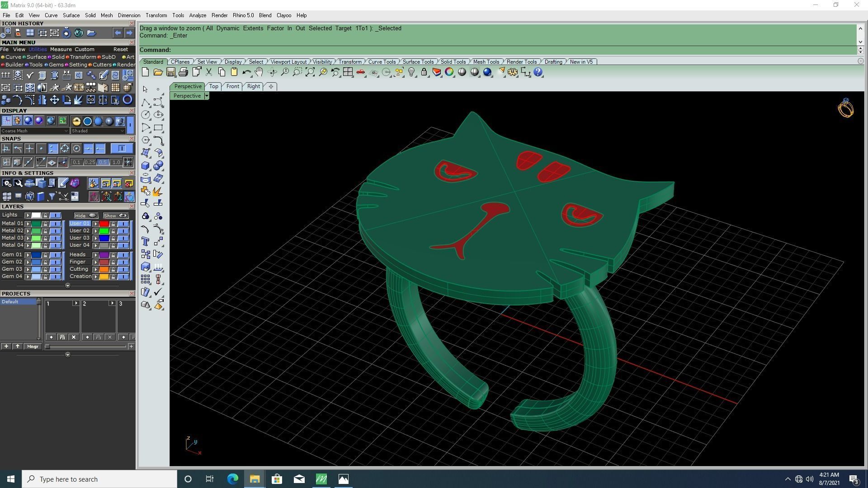Image resolution: width=868 pixels, height=488 pixels.
Task: Click Reset in the Main Menu panel
Action: click(x=120, y=49)
